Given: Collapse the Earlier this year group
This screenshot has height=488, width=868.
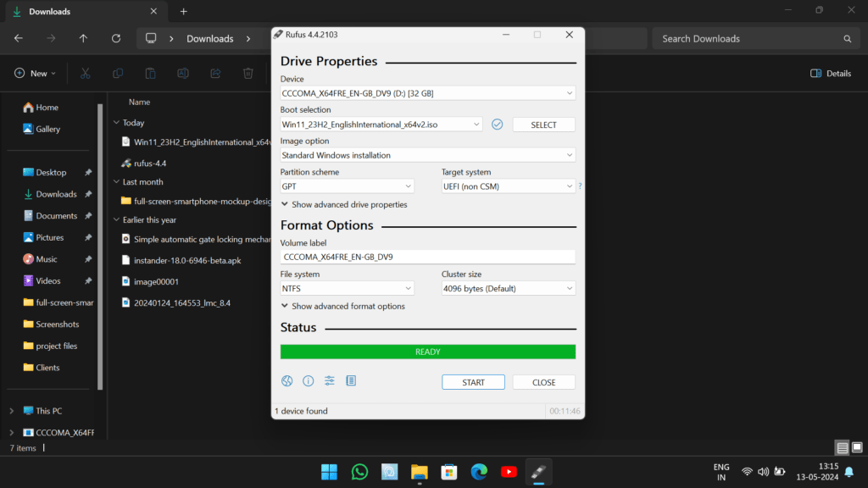Looking at the screenshot, I should [116, 219].
